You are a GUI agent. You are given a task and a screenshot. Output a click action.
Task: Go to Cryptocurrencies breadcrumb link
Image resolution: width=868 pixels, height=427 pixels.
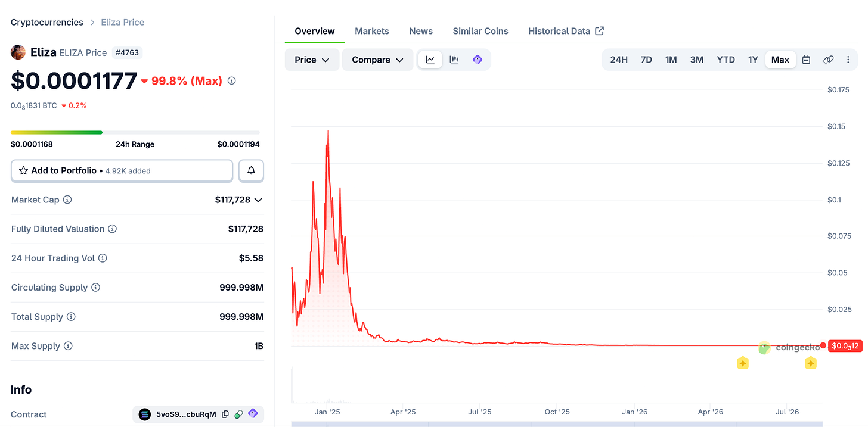pos(47,22)
